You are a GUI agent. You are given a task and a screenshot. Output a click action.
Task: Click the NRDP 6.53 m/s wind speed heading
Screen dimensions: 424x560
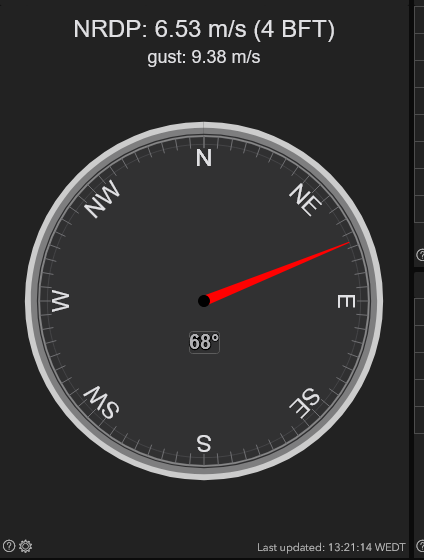pos(204,29)
